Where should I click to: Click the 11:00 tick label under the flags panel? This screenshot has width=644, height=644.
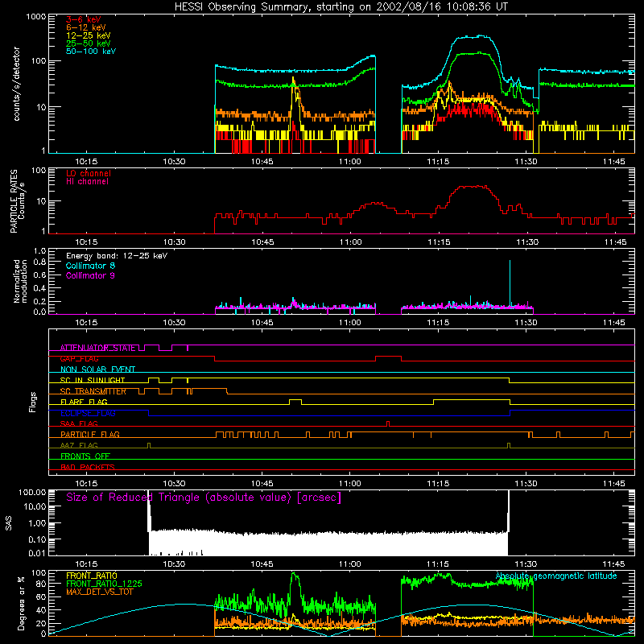click(350, 484)
